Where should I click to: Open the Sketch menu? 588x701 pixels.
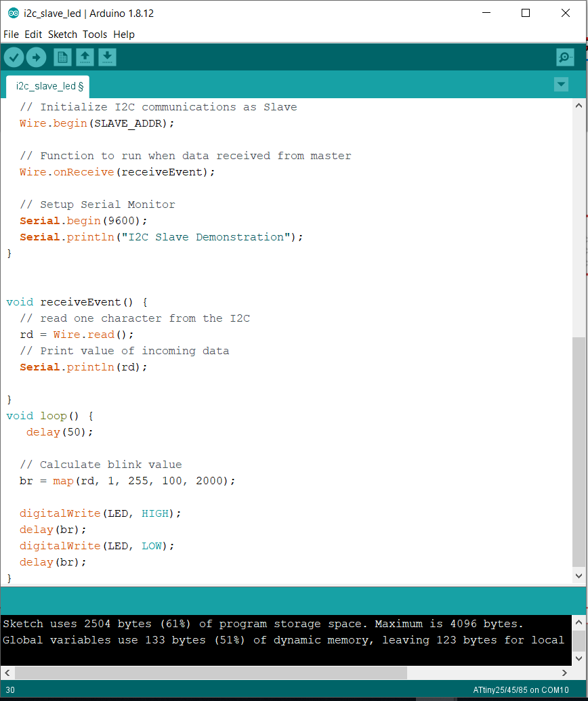(x=62, y=35)
